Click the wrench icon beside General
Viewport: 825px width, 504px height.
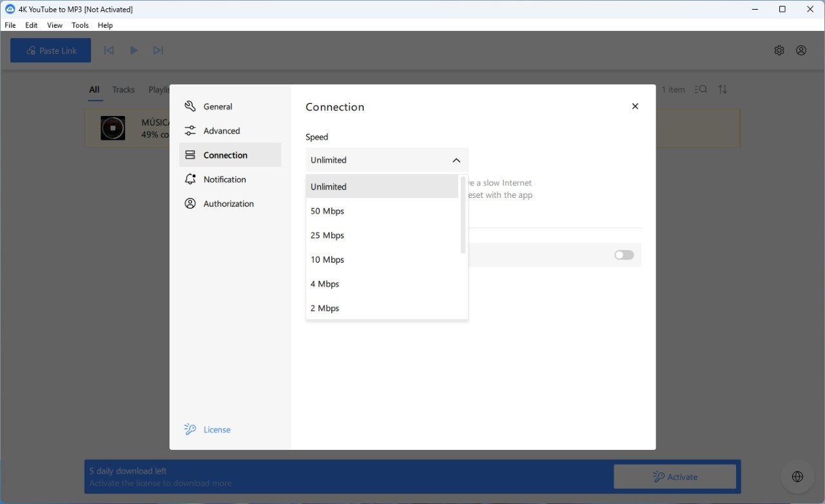[190, 106]
